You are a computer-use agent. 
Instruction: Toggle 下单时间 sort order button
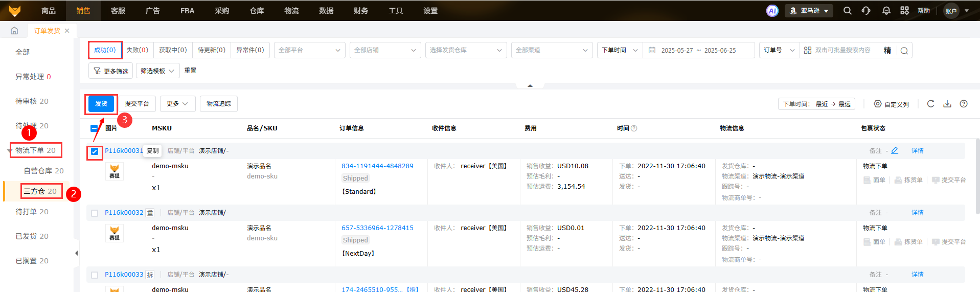[x=817, y=104]
